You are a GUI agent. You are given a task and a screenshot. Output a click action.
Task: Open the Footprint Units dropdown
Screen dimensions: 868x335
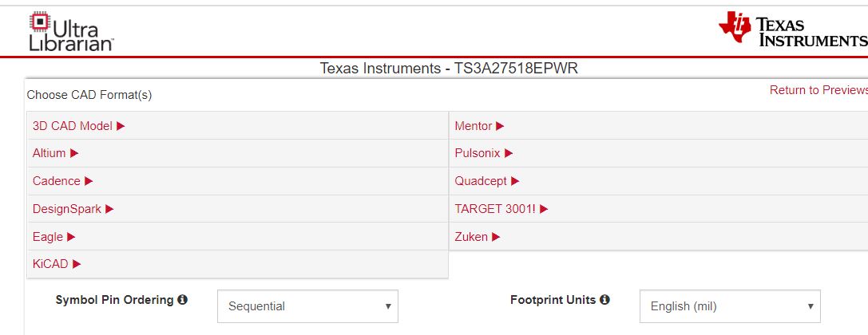[730, 306]
